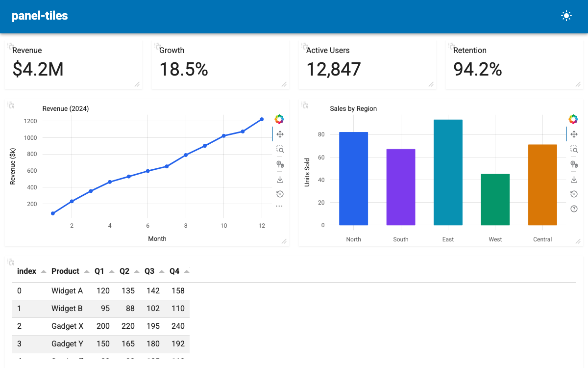The image size is (588, 368).
Task: Click the month 12 data point on Revenue line
Action: pyautogui.click(x=262, y=119)
